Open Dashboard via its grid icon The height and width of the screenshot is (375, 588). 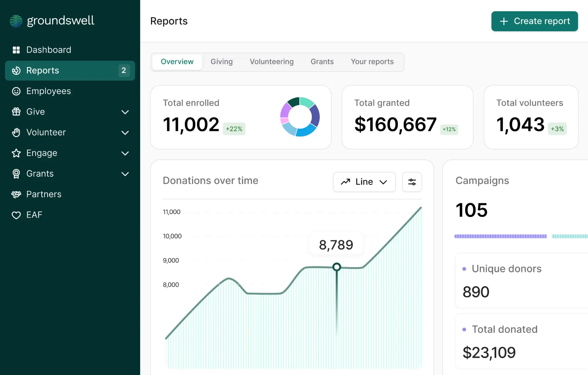(x=16, y=50)
